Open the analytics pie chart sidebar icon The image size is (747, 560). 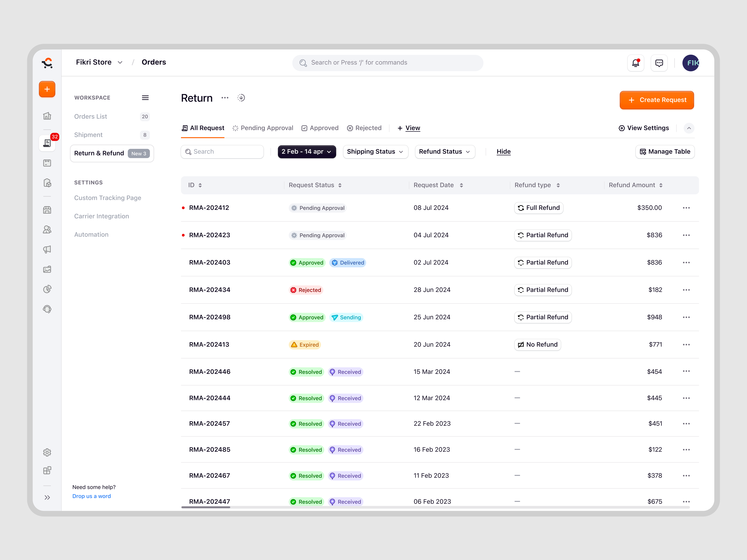47,289
